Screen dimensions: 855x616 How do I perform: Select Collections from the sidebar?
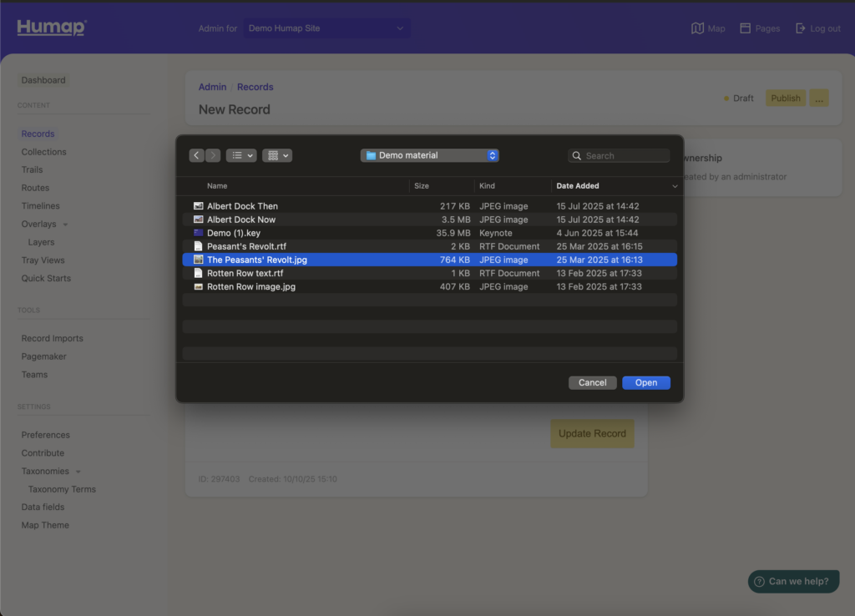(43, 151)
